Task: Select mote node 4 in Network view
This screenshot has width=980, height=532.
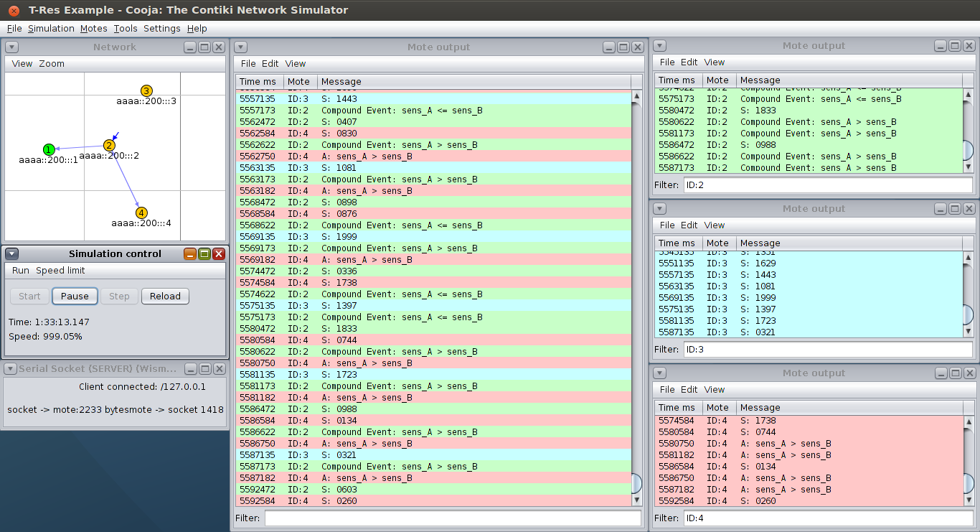Action: tap(141, 213)
